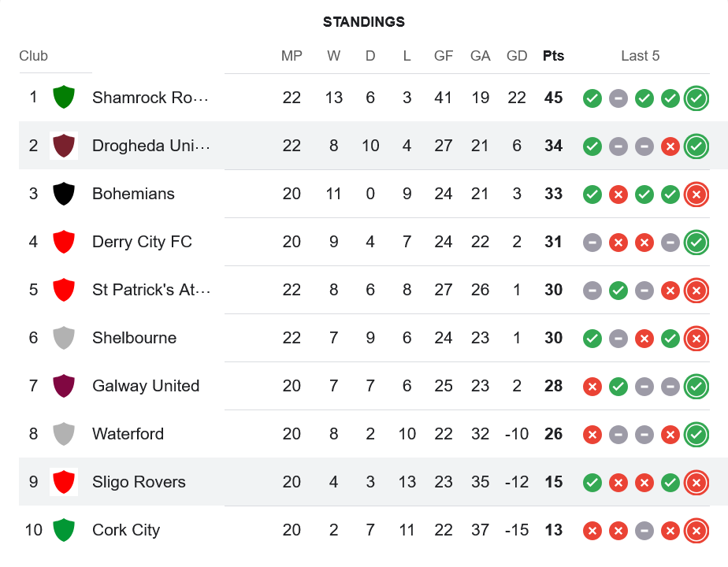The height and width of the screenshot is (567, 728).
Task: Click the Last 5 column header
Action: [x=640, y=56]
